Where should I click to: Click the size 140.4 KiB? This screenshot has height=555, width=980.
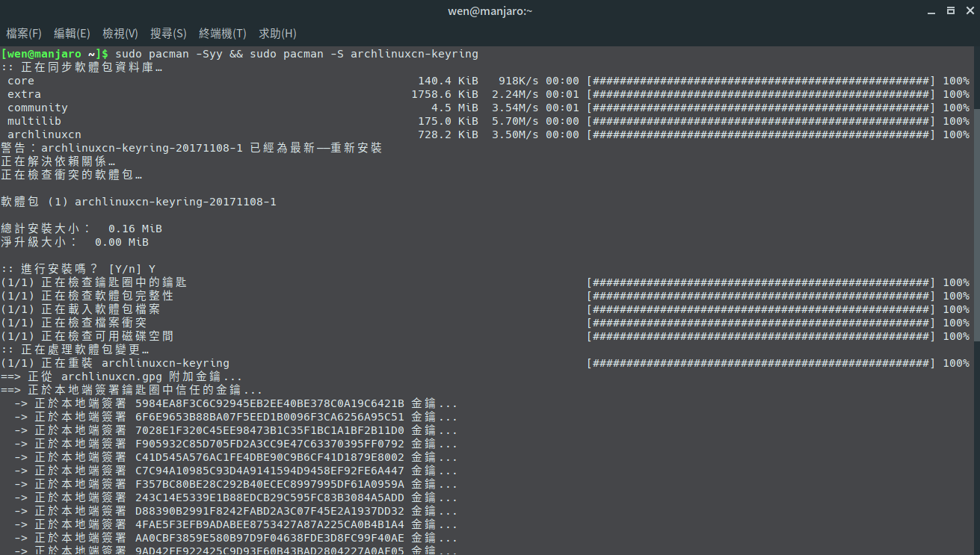(448, 81)
